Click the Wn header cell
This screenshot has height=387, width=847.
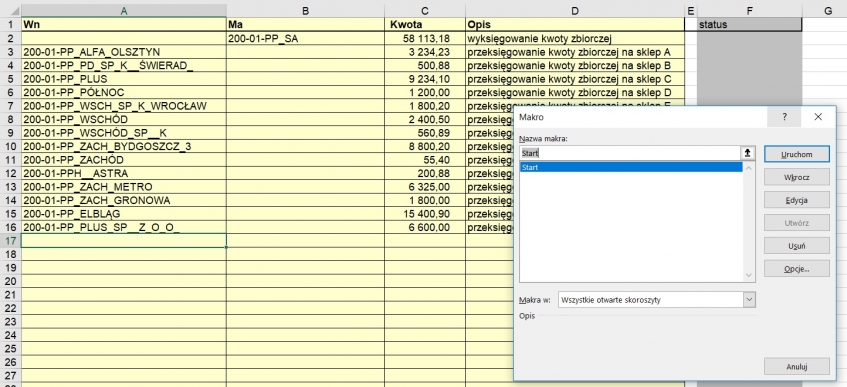pos(124,25)
